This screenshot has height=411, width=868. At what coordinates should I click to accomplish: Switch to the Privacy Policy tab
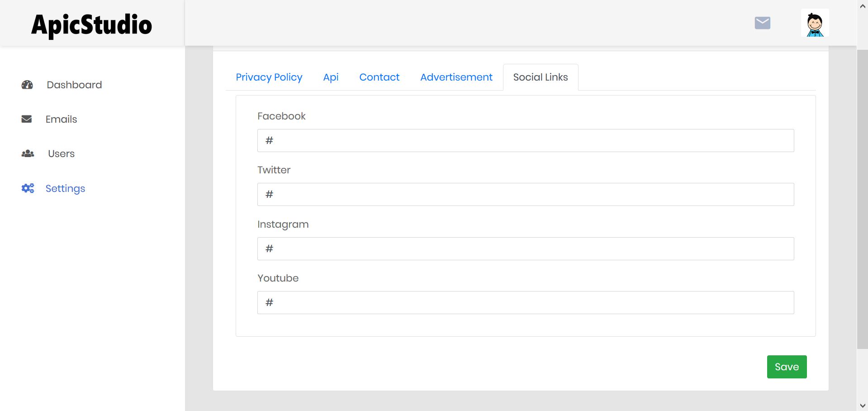point(269,77)
